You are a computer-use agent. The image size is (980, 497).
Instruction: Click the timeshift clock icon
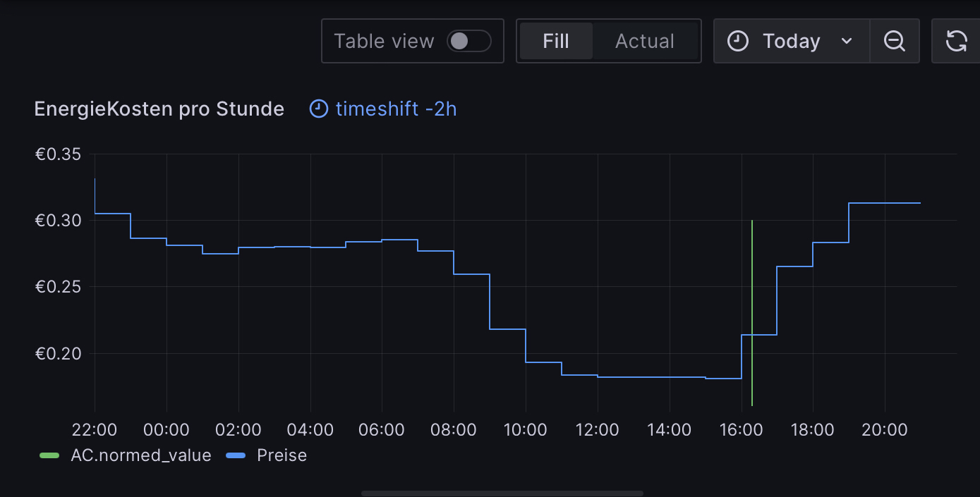click(319, 109)
